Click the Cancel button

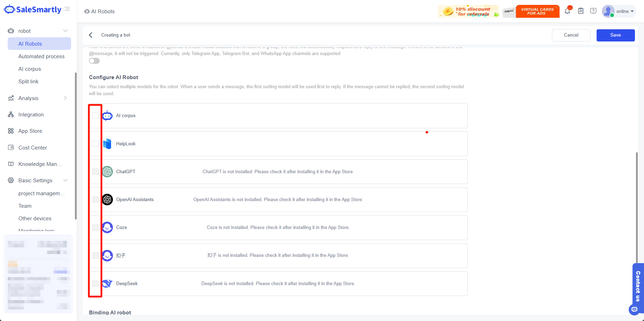pos(571,35)
